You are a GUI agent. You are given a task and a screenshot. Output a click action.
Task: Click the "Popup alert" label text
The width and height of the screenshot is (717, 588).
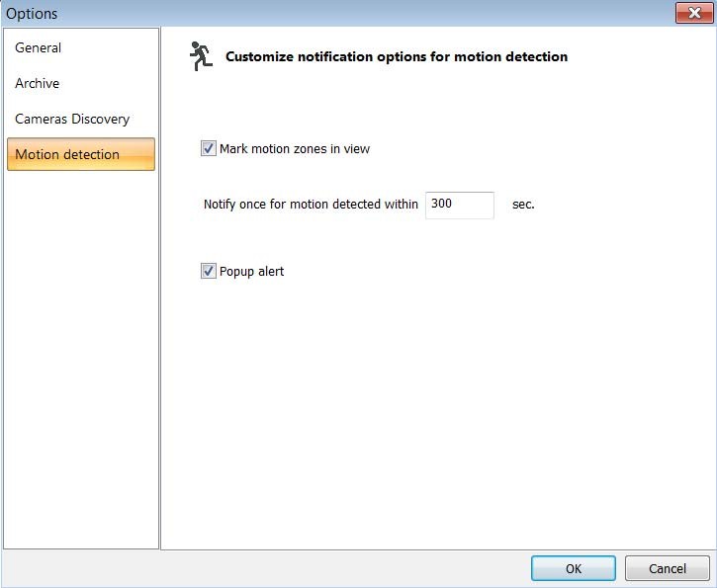(x=251, y=271)
